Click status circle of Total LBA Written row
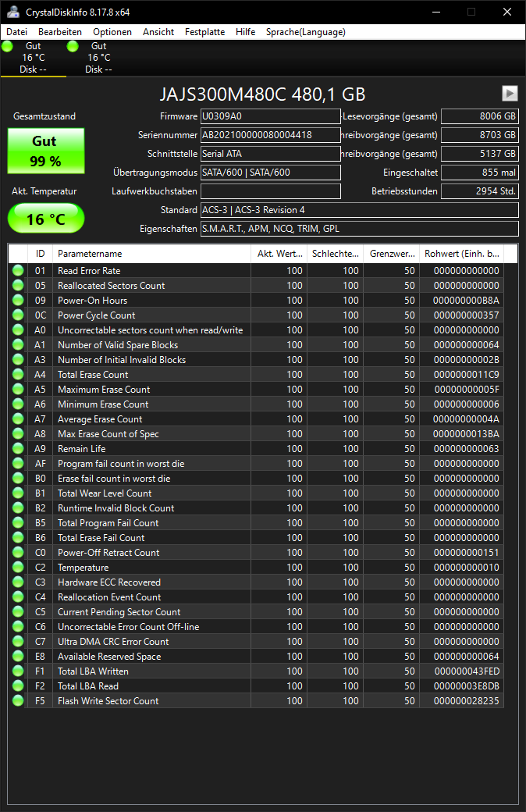The height and width of the screenshot is (812, 526). coord(18,671)
